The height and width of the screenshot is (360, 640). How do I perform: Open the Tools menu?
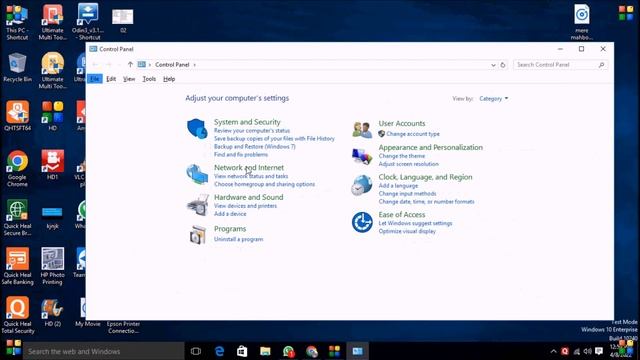(x=149, y=79)
